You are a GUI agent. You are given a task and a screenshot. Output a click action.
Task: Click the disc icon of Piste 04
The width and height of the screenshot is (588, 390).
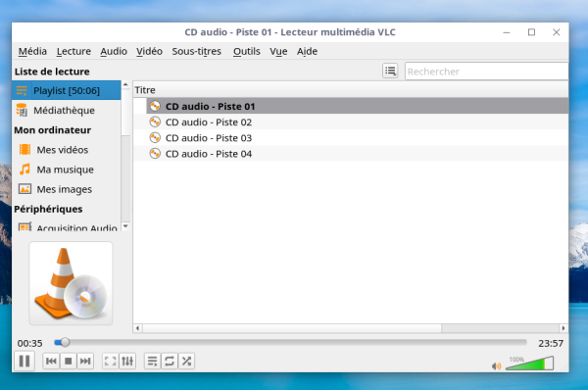click(155, 154)
